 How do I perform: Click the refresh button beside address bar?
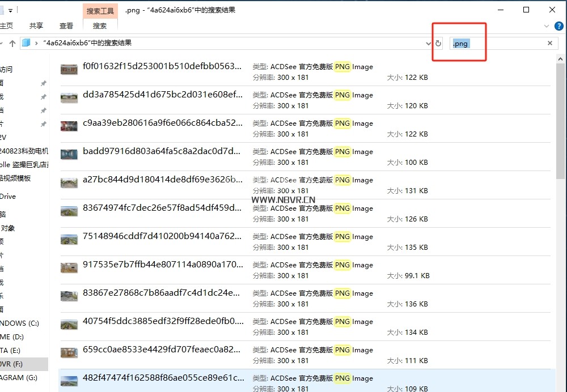point(438,44)
